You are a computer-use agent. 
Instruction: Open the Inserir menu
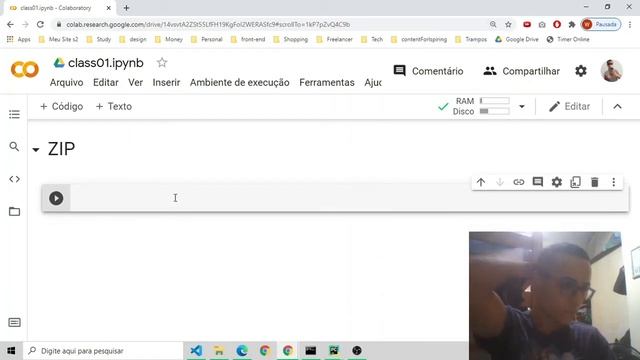(x=166, y=82)
